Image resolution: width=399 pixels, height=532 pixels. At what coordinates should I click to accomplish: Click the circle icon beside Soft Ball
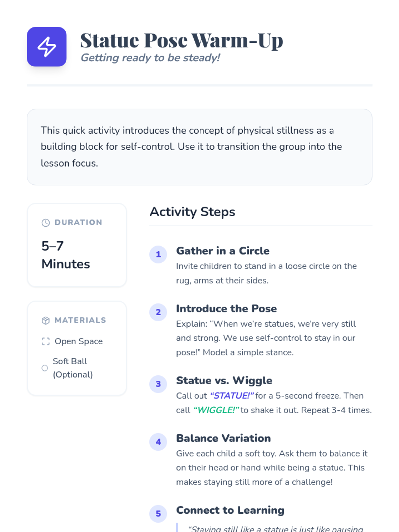click(45, 368)
